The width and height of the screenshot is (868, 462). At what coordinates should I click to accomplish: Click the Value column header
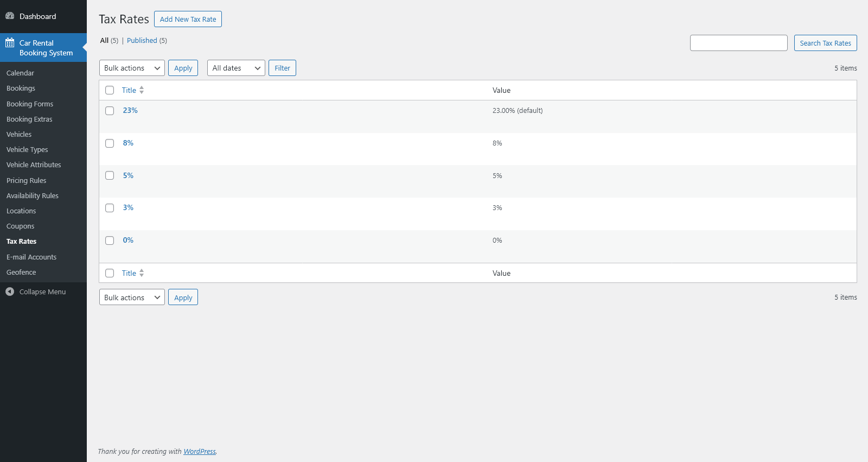pyautogui.click(x=501, y=90)
